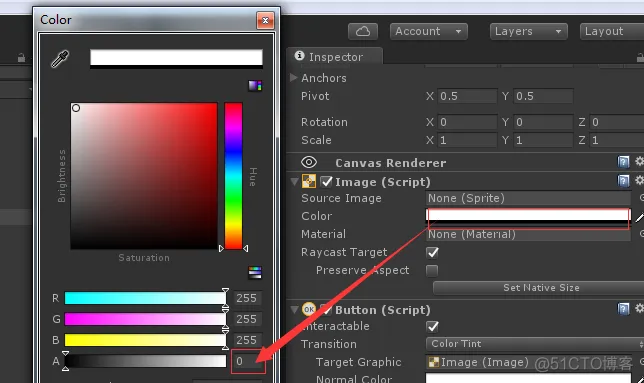Viewport: 644px width, 383px height.
Task: Open Canvas Renderer gear settings menu
Action: (x=639, y=161)
